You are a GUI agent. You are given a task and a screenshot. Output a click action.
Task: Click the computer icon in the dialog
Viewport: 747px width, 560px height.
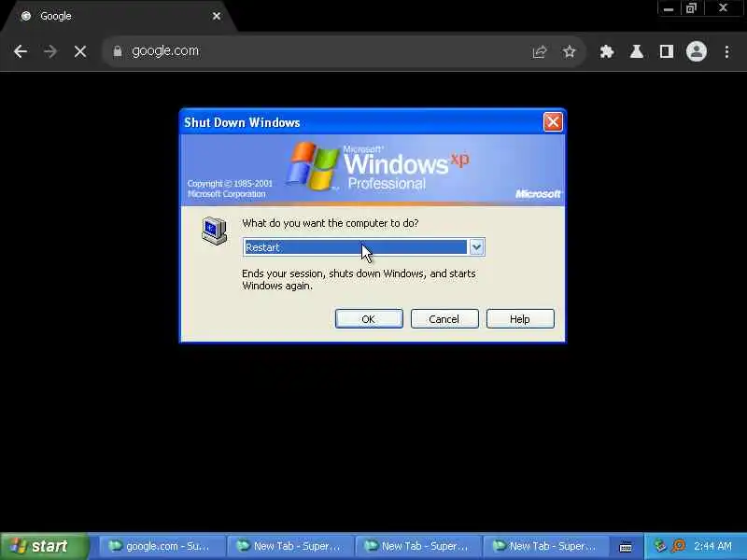(x=215, y=231)
